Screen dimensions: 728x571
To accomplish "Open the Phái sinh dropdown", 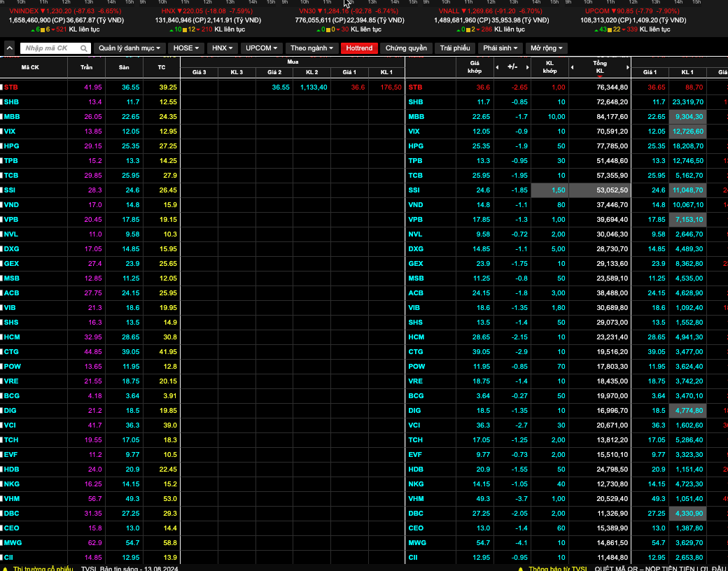I will point(500,48).
